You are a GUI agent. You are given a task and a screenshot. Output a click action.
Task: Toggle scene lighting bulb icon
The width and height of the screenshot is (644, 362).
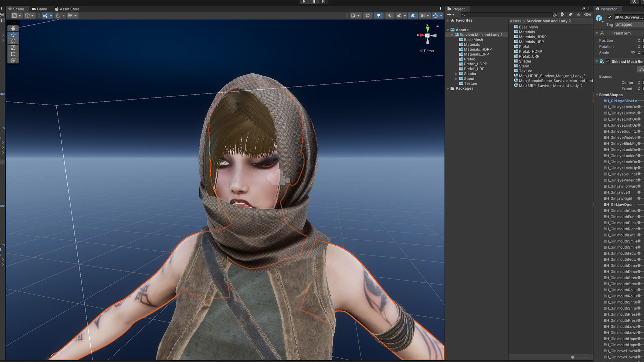pyautogui.click(x=378, y=15)
